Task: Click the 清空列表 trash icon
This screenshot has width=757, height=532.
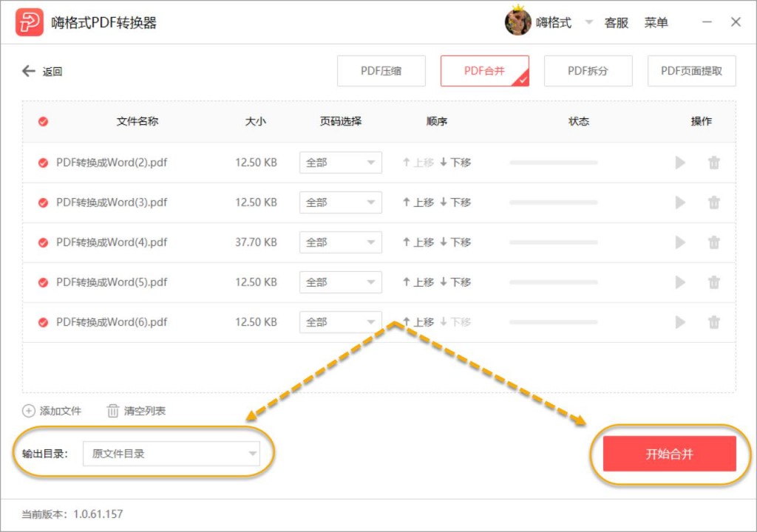Action: [112, 411]
